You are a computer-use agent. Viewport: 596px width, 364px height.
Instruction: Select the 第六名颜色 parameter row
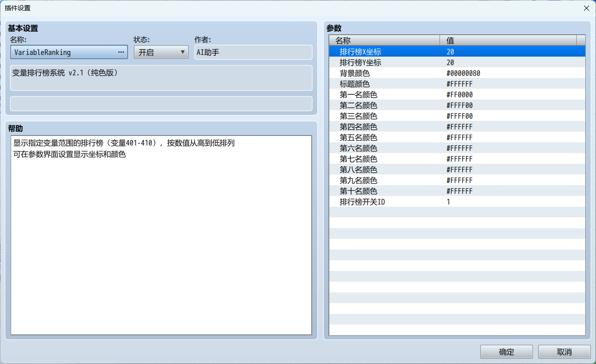458,148
